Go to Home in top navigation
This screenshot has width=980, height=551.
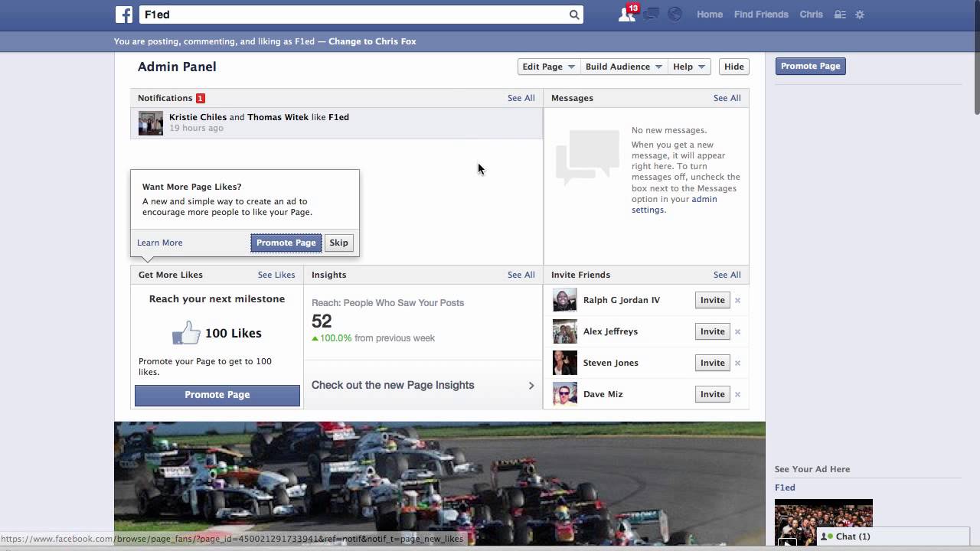click(x=710, y=15)
